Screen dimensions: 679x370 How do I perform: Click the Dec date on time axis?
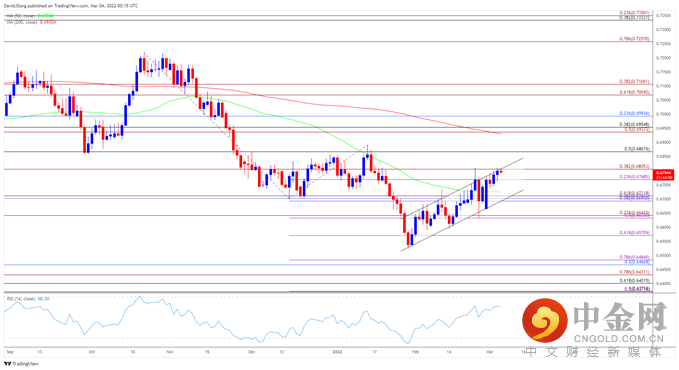point(252,352)
